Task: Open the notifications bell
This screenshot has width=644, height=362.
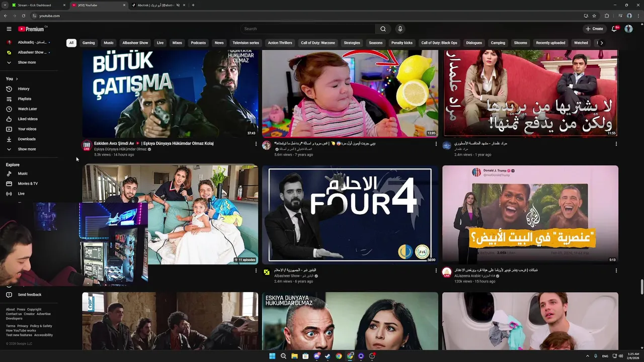Action: point(614,29)
